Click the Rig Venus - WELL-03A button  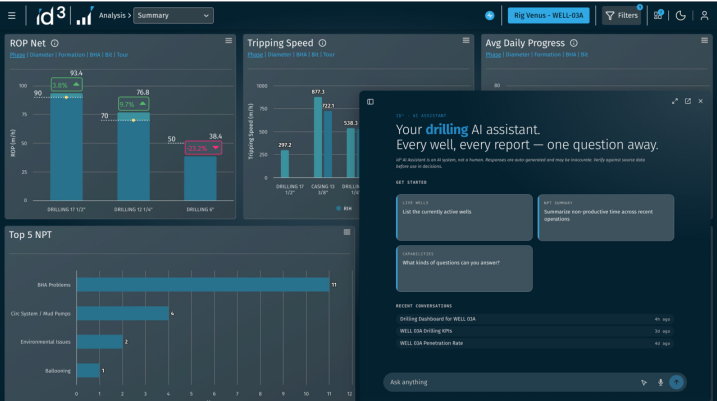549,16
